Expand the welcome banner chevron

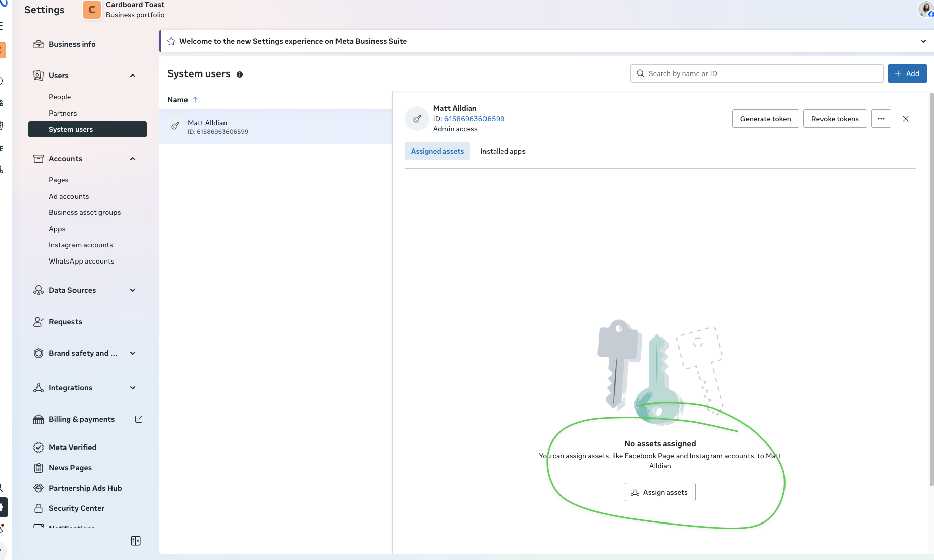[x=923, y=41]
